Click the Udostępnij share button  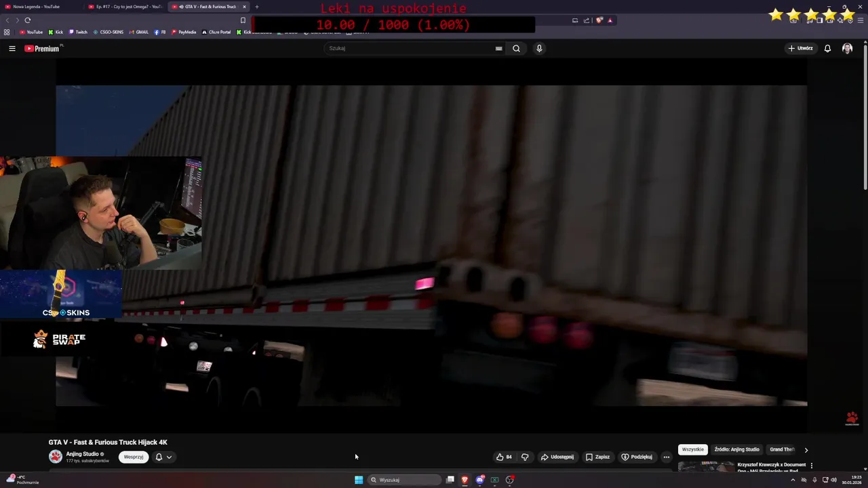point(557,457)
